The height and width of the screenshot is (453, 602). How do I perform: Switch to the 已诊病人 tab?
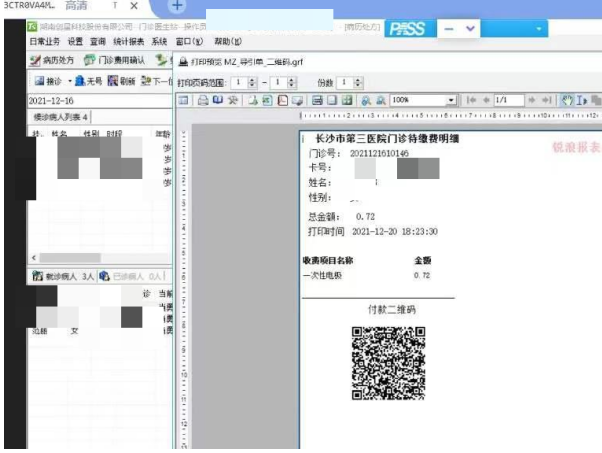point(132,276)
